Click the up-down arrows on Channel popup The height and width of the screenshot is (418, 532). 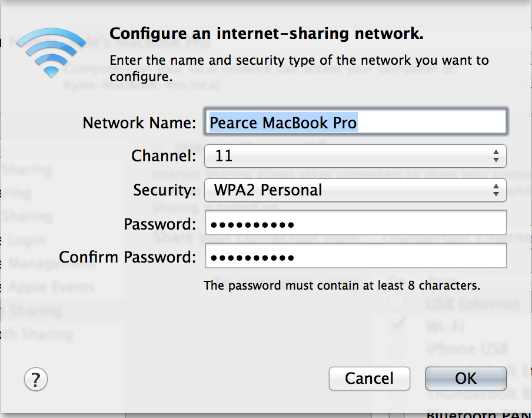pos(496,156)
